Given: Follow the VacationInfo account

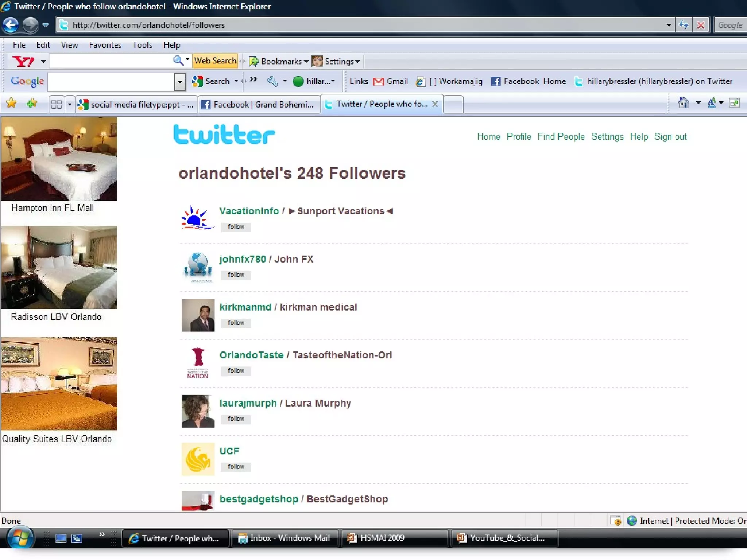Looking at the screenshot, I should coord(236,227).
